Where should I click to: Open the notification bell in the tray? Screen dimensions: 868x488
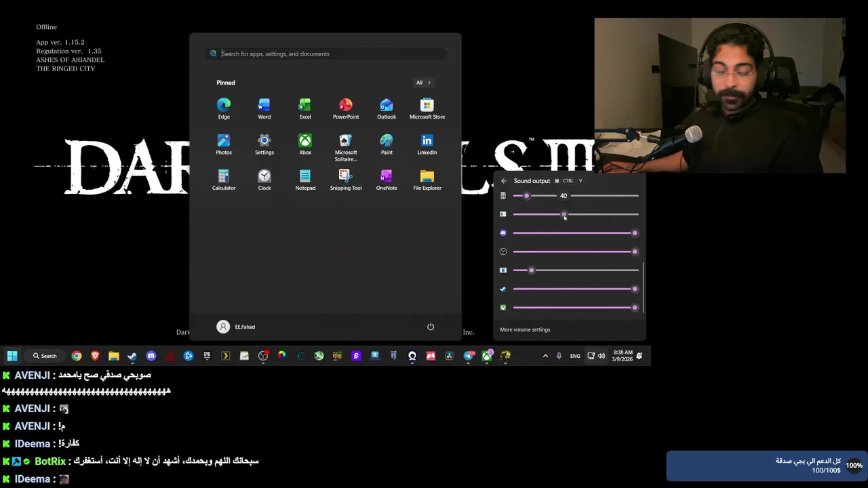point(641,356)
